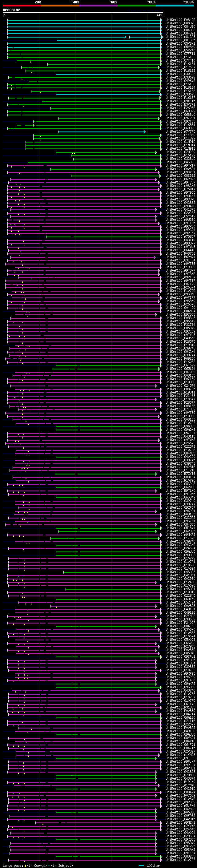Open hit UniRef100_P00873
The height and width of the screenshot is (868, 197).
click(x=180, y=23)
